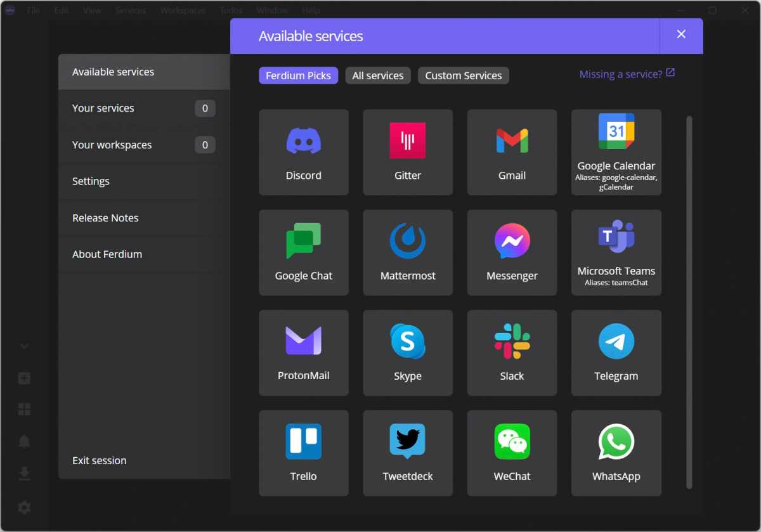Choose the Google Calendar service
The width and height of the screenshot is (761, 532).
click(616, 152)
